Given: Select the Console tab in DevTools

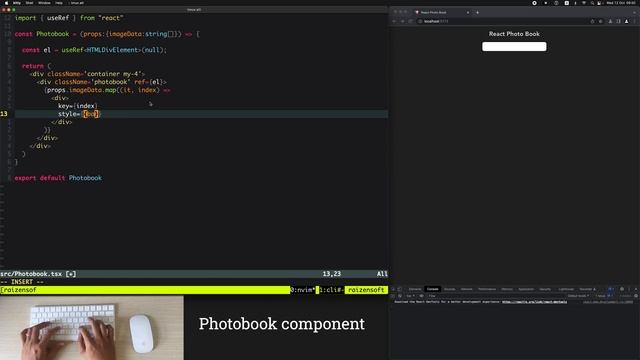Looking at the screenshot, I should point(432,289).
